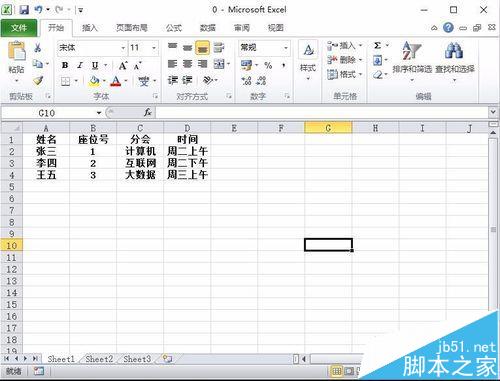Image resolution: width=500 pixels, height=381 pixels.
Task: Open Find and Select binoculars tool
Action: tap(455, 61)
